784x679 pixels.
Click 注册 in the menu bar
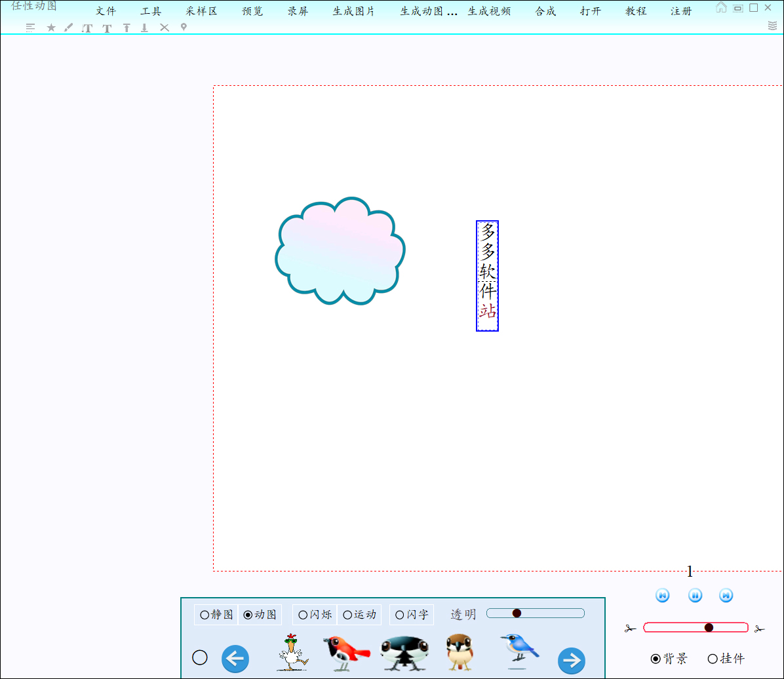pyautogui.click(x=681, y=11)
